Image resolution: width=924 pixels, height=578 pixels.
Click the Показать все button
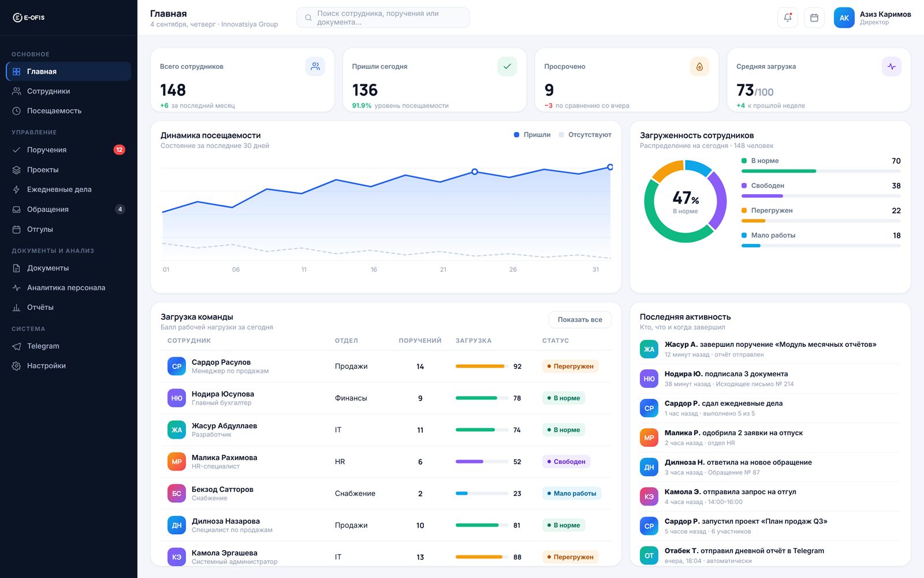(580, 320)
